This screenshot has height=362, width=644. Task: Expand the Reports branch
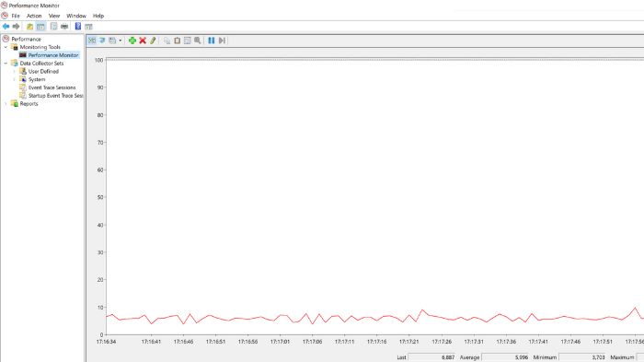6,104
